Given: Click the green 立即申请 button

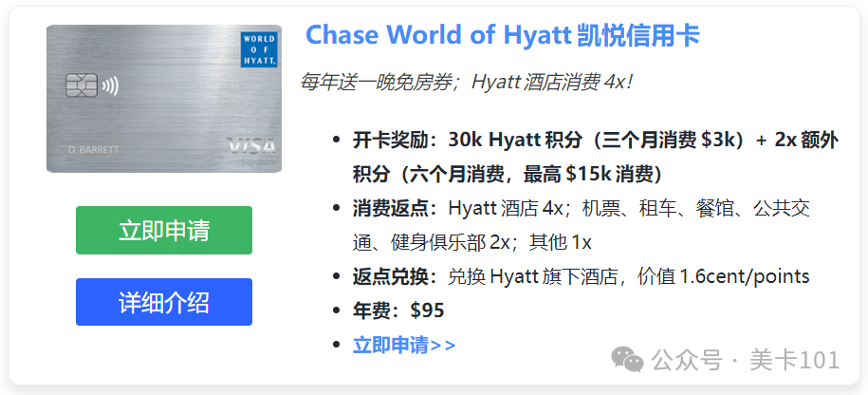Looking at the screenshot, I should coord(164,231).
